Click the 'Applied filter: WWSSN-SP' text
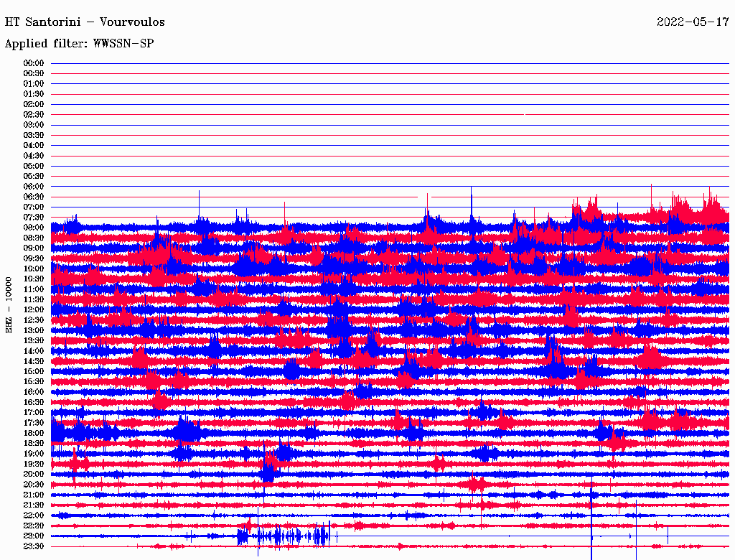Image resolution: width=735 pixels, height=560 pixels. click(79, 44)
